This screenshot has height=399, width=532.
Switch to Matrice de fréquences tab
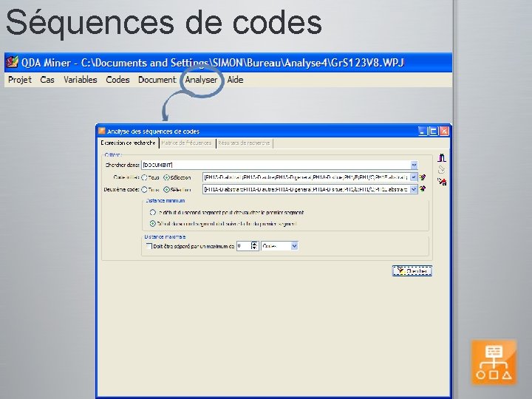pos(187,143)
